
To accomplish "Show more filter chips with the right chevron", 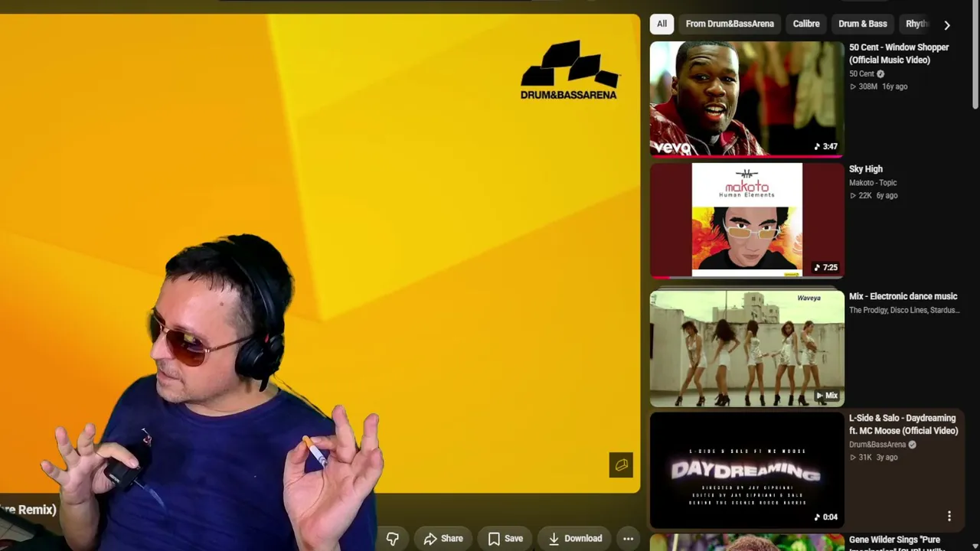I will tap(947, 24).
